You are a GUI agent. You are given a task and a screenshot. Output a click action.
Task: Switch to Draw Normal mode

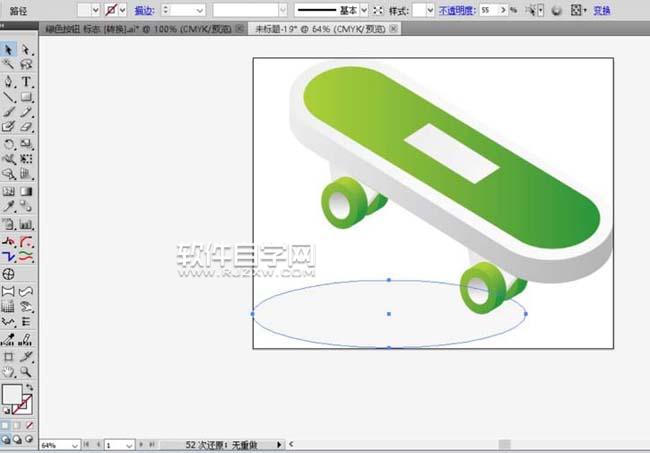(6, 439)
